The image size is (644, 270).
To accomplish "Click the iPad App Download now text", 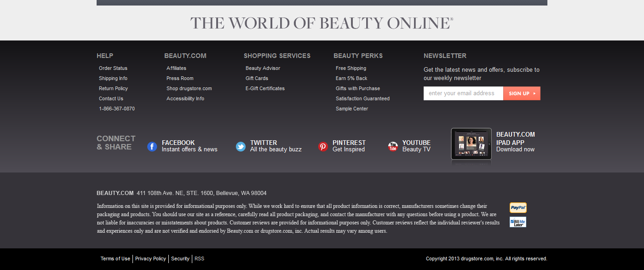I will click(515, 149).
